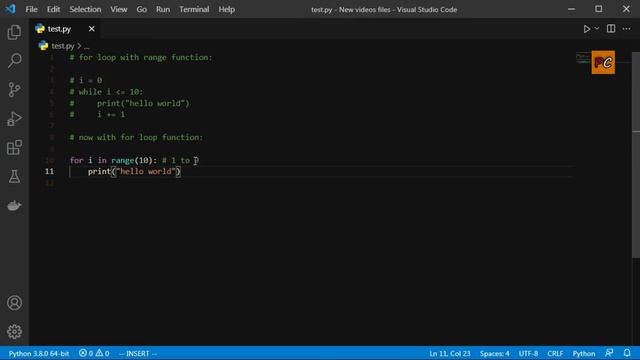Open Problems via errors count
This screenshot has width=640, height=360.
click(86, 353)
